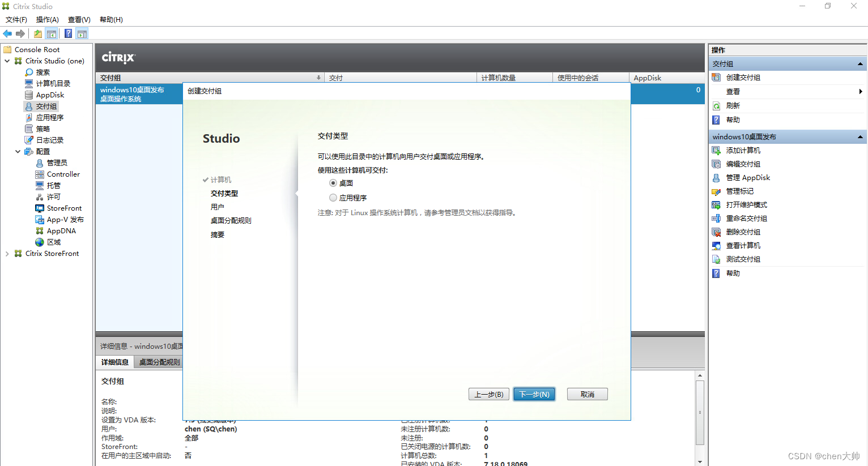Click the Up one level folder toolbar icon

pos(38,34)
